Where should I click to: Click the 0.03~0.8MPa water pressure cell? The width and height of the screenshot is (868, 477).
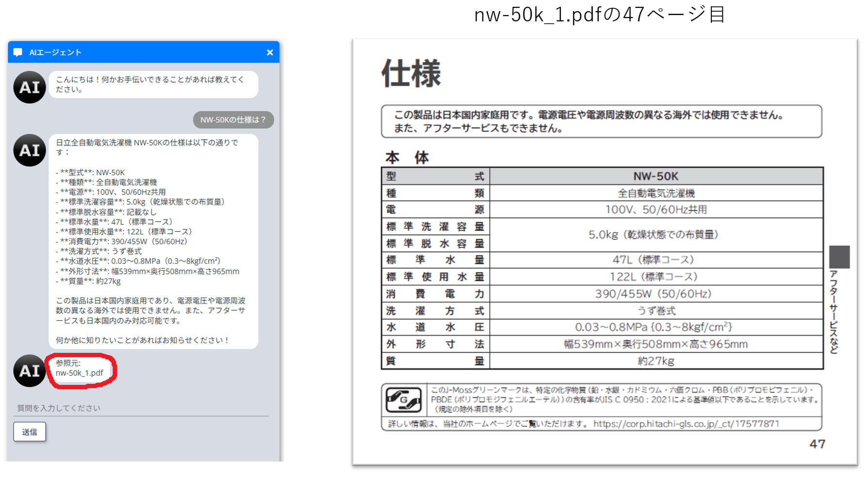coord(656,327)
